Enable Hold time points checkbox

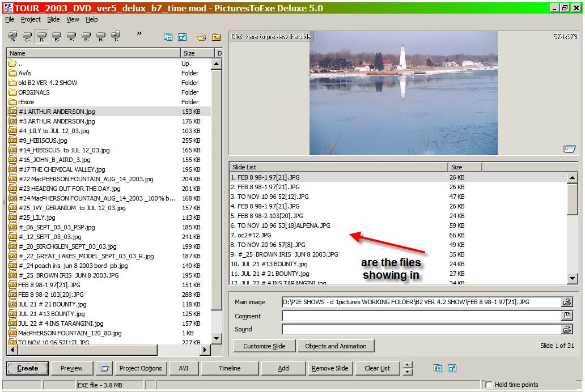[x=489, y=385]
